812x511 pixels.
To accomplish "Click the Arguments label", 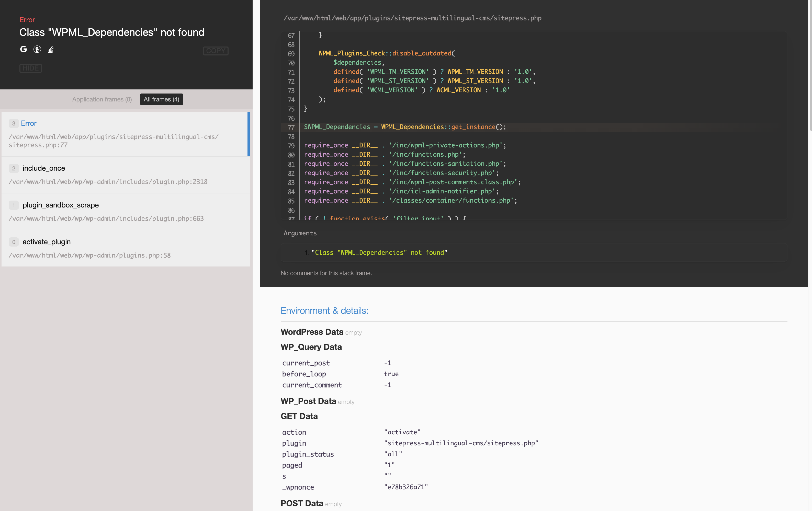I will point(300,233).
